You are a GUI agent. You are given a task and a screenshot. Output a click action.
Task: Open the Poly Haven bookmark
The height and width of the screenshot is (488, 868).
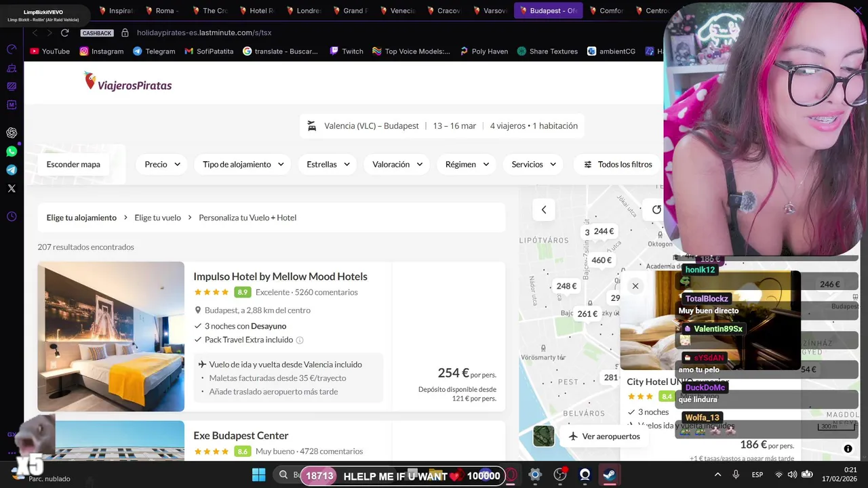pos(484,51)
